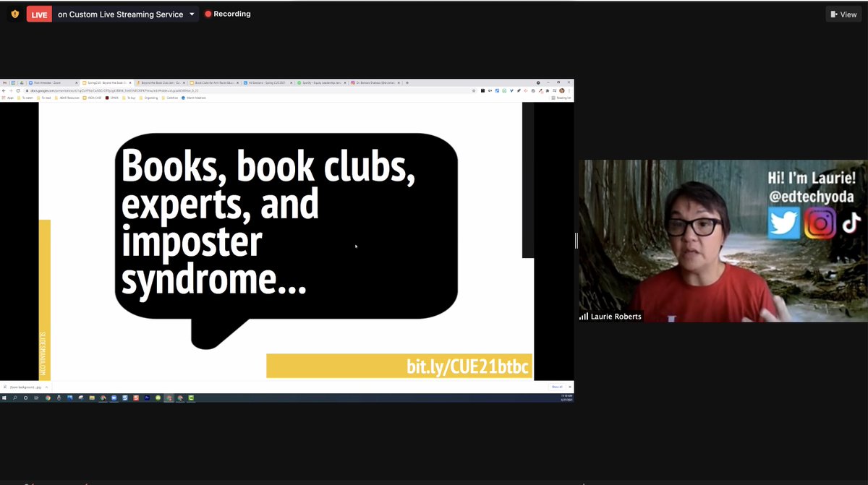Click the Chrome icon on the taskbar
The width and height of the screenshot is (868, 485).
click(46, 398)
